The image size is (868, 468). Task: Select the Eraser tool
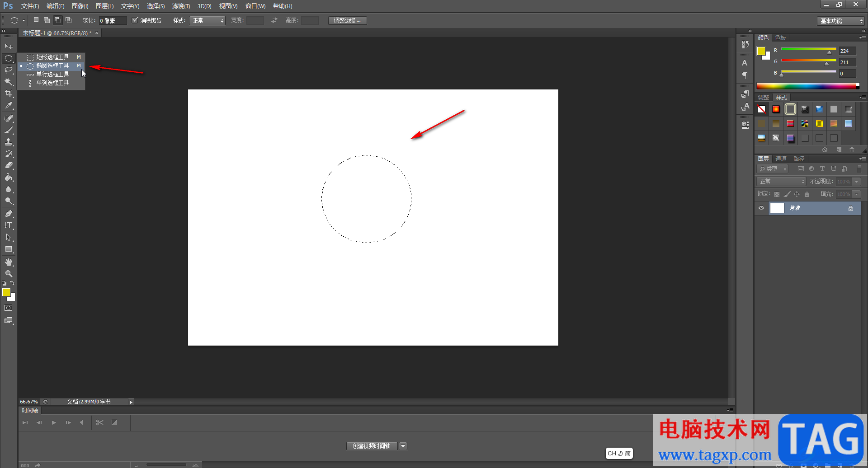[9, 165]
